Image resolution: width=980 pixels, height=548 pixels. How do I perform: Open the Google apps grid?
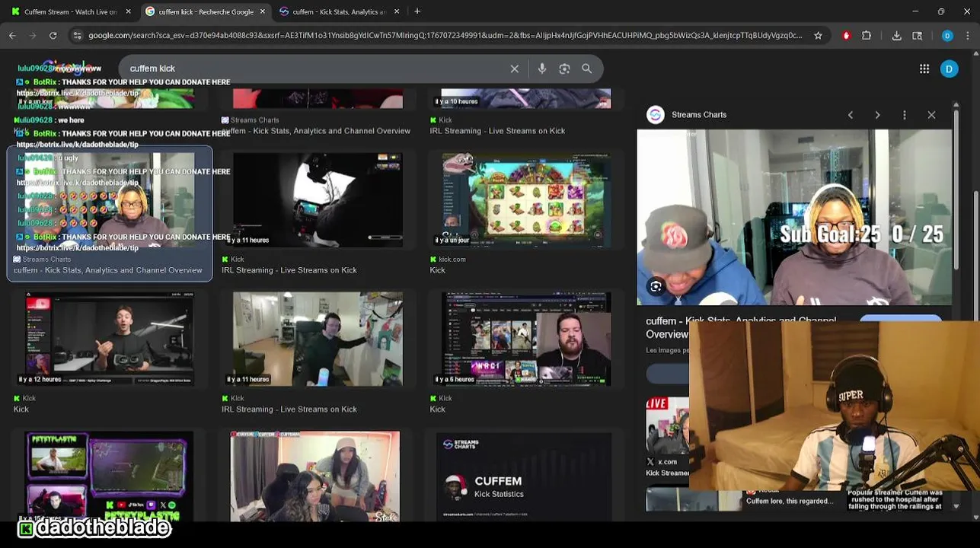tap(924, 68)
